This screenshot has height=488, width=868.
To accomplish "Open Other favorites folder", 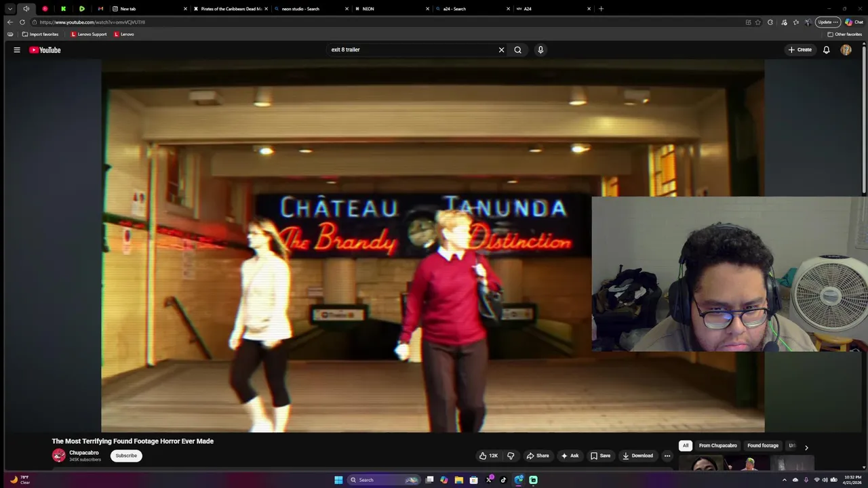I will 845,34.
